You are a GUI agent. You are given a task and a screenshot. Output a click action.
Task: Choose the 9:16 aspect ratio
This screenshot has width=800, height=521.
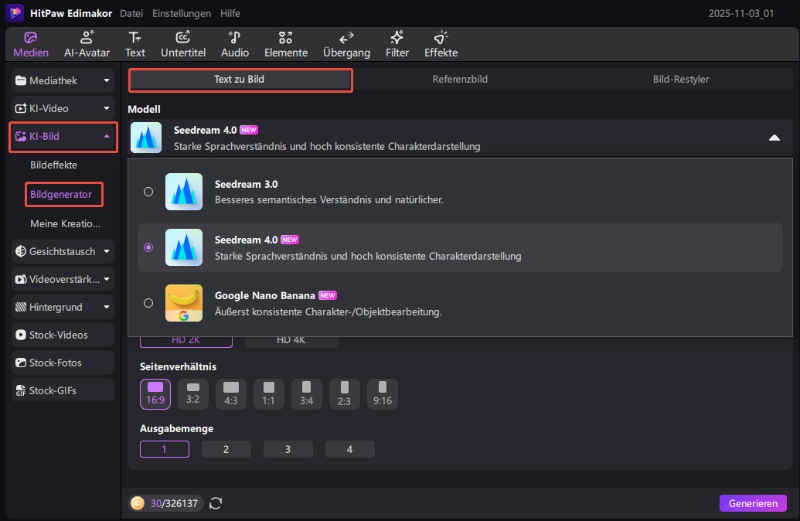tap(382, 394)
